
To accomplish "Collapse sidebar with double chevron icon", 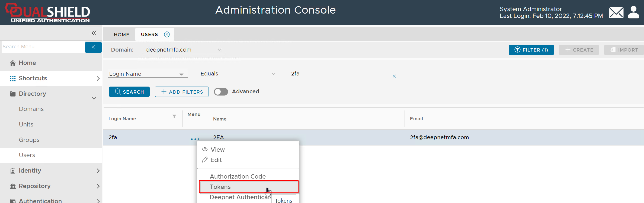I will tap(94, 33).
